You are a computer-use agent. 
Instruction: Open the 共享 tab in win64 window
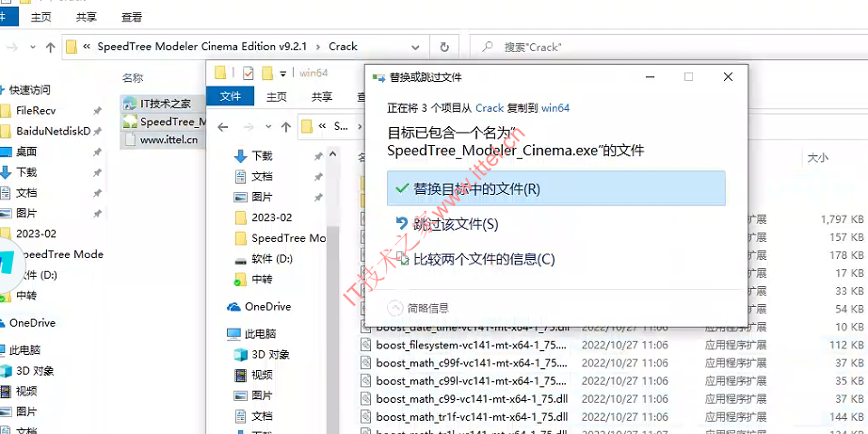point(322,97)
